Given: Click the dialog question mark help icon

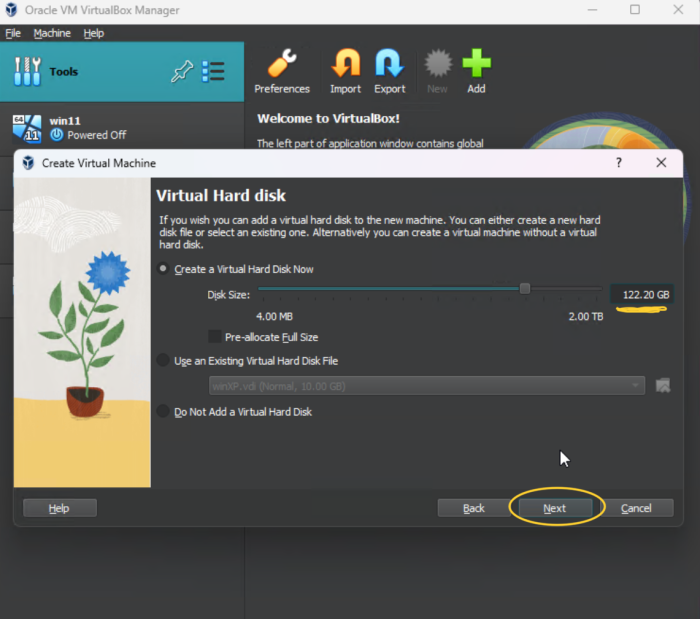Looking at the screenshot, I should pos(619,163).
